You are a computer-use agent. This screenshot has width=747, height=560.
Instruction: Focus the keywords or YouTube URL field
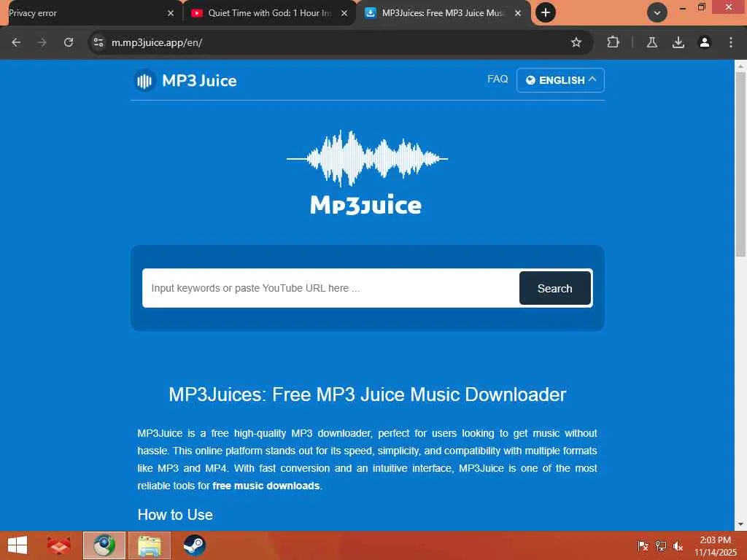coord(330,288)
